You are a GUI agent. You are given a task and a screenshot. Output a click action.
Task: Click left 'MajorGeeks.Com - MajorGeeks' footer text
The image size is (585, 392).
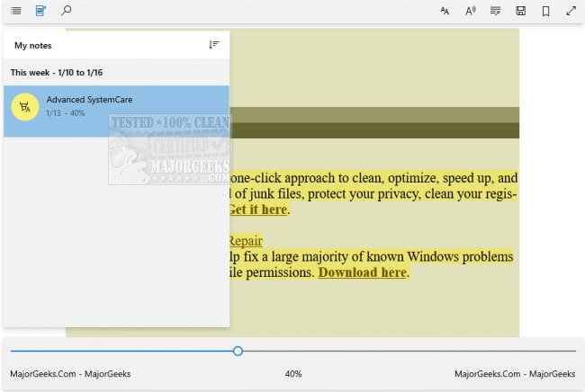coord(70,374)
